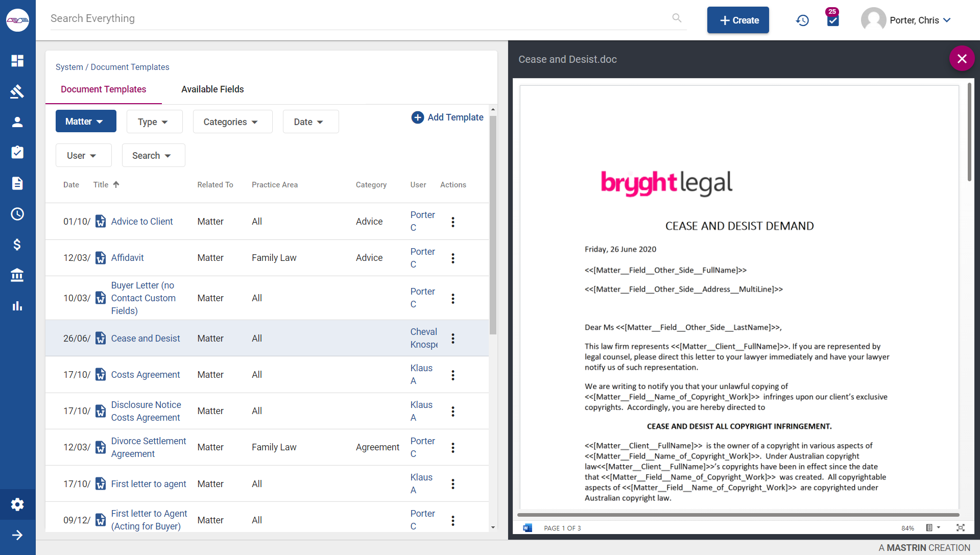This screenshot has width=980, height=555.
Task: Open the Dashboard from the sidebar
Action: (17, 61)
